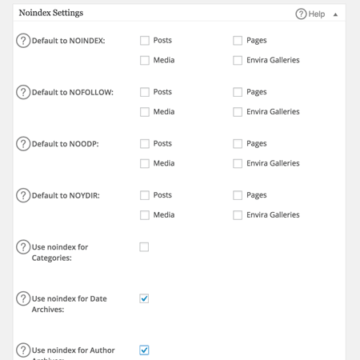Check Pages under Default to NOINDEX
The height and width of the screenshot is (360, 360).
238,41
